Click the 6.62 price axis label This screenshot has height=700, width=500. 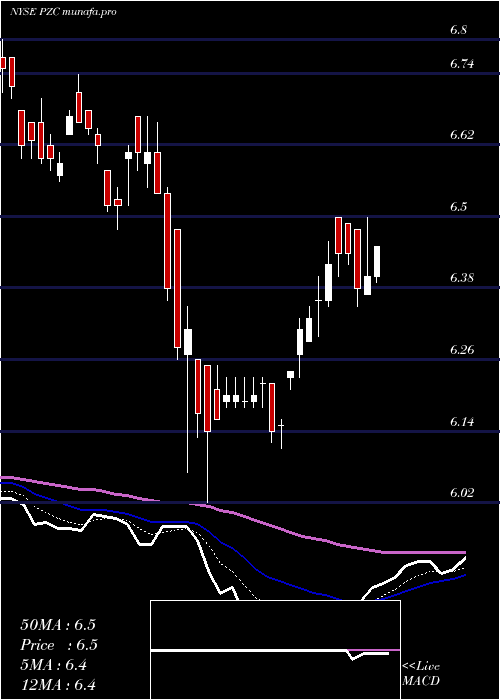[x=462, y=134]
